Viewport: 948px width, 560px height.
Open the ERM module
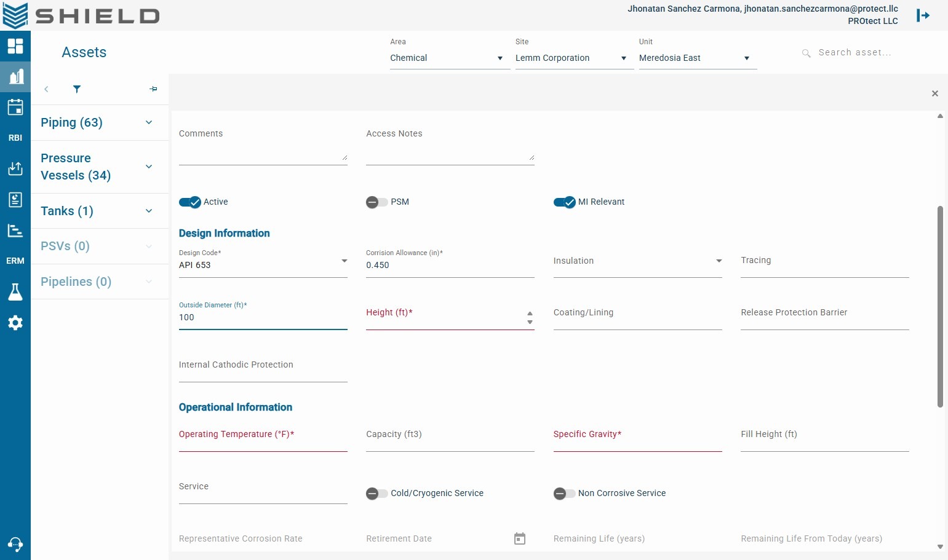15,261
